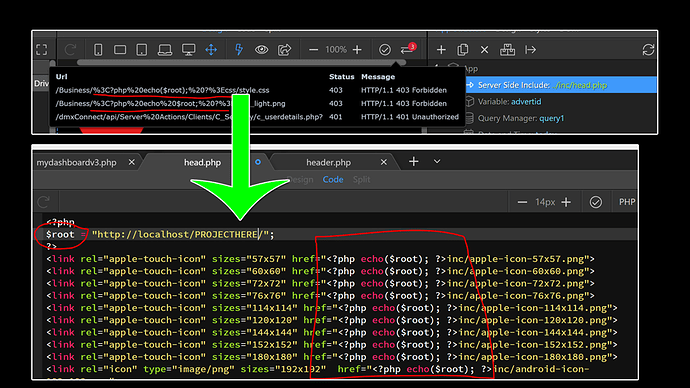Close the mydashboardv3.php tab
This screenshot has height=388, width=690.
pos(131,162)
